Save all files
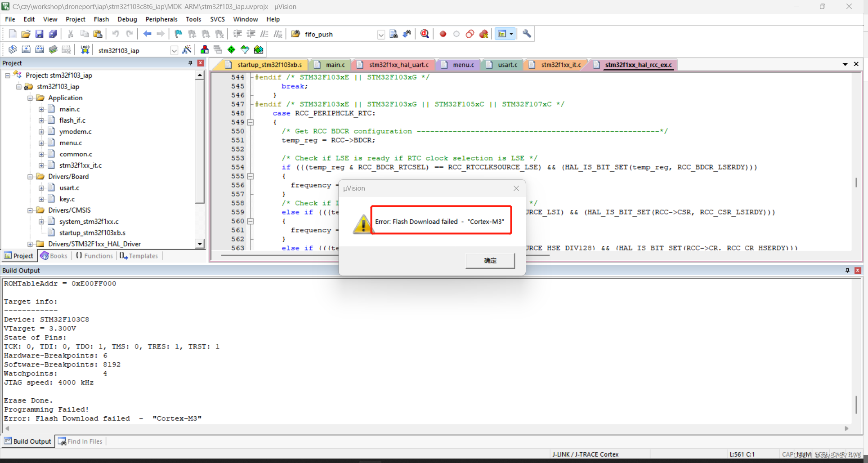 (x=53, y=34)
